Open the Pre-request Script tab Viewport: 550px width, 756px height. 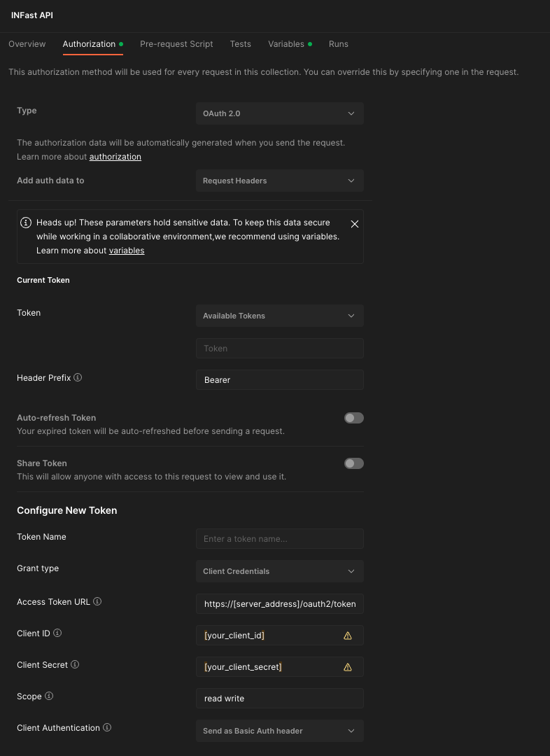(176, 44)
